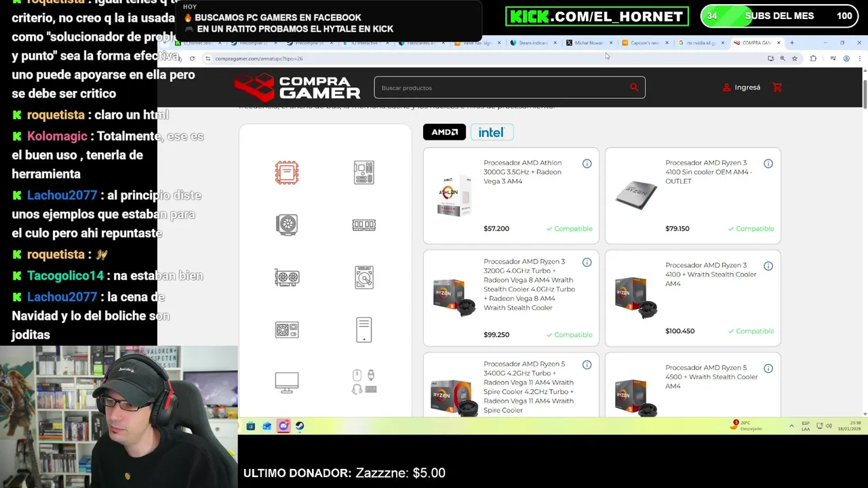Viewport: 868px width, 488px height.
Task: Choose the RAM memory category icon
Action: (x=364, y=225)
